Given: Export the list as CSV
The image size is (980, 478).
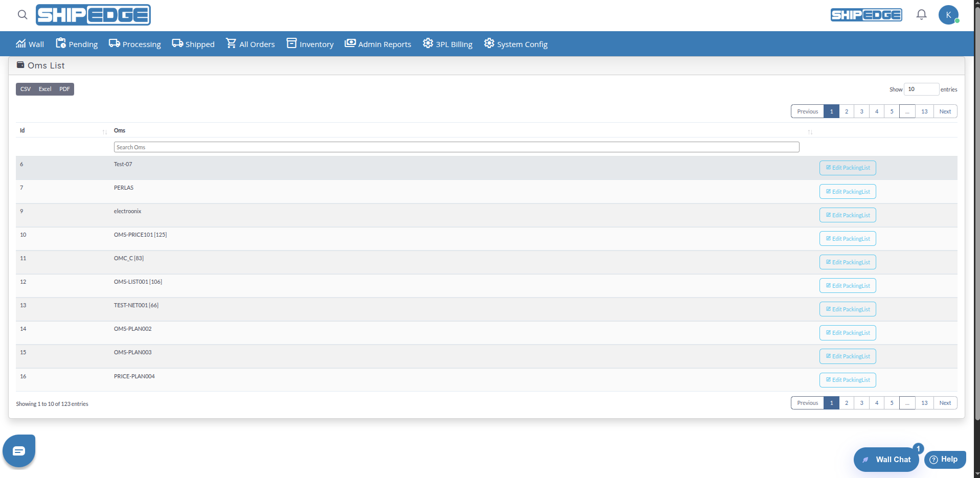Looking at the screenshot, I should [x=26, y=89].
